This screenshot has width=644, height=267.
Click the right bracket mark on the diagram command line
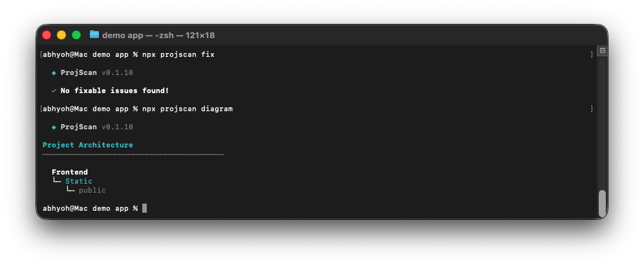click(591, 109)
